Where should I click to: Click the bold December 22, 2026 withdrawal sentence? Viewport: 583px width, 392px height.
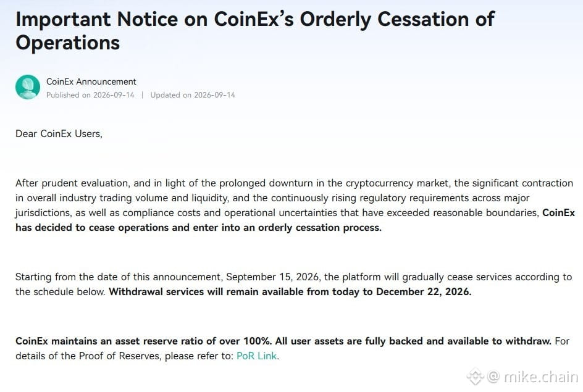(290, 291)
